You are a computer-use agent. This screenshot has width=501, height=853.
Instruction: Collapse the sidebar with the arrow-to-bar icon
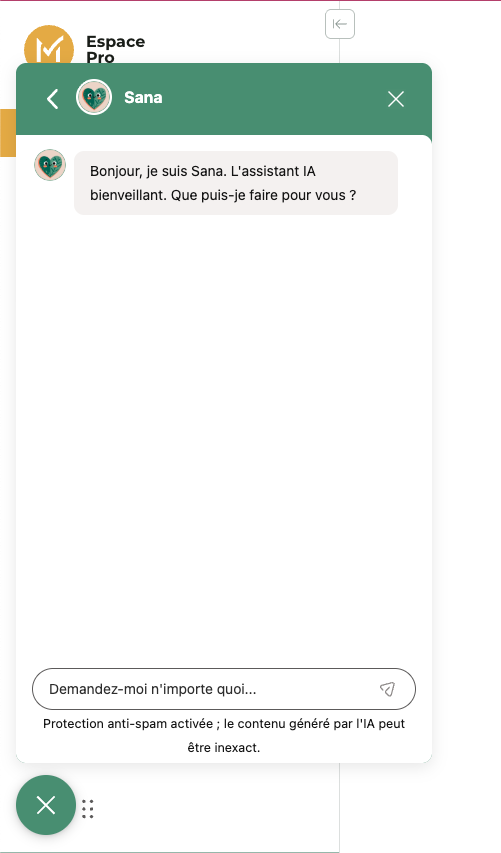point(340,24)
